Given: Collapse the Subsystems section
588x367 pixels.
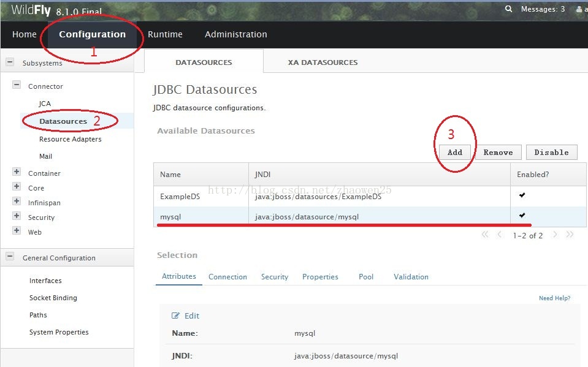Looking at the screenshot, I should (10, 62).
